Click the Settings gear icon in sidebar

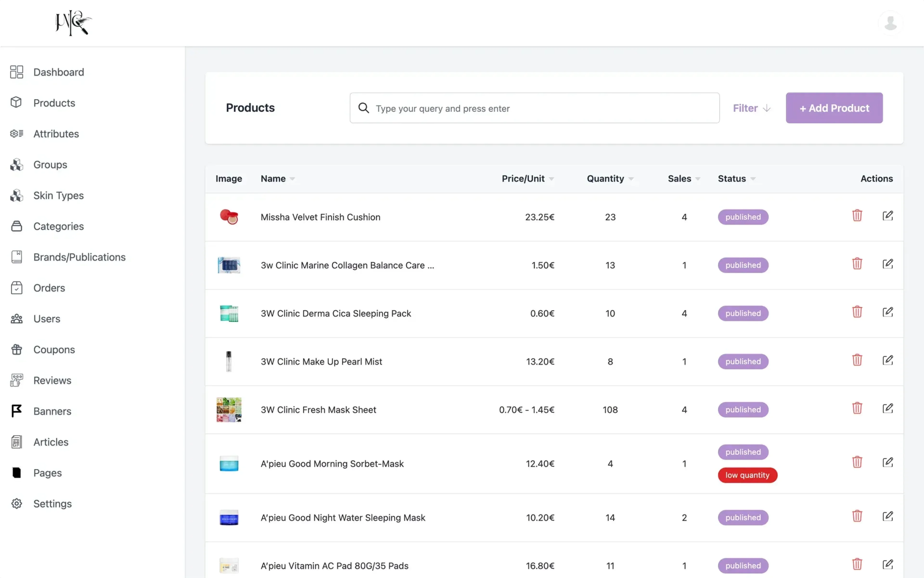pos(16,503)
